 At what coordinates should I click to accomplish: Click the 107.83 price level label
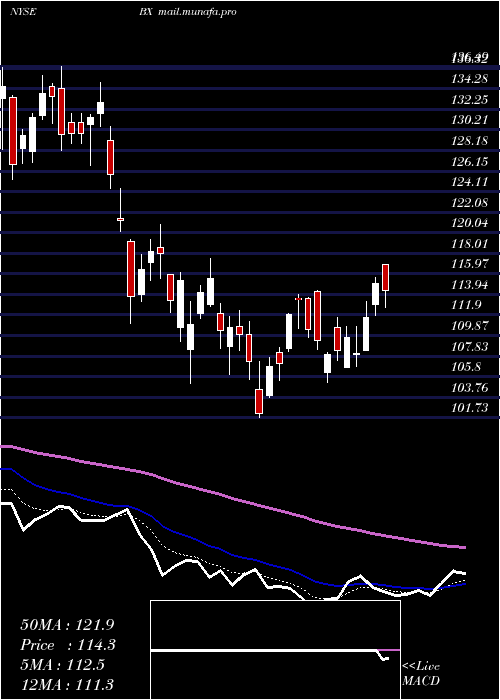point(470,346)
